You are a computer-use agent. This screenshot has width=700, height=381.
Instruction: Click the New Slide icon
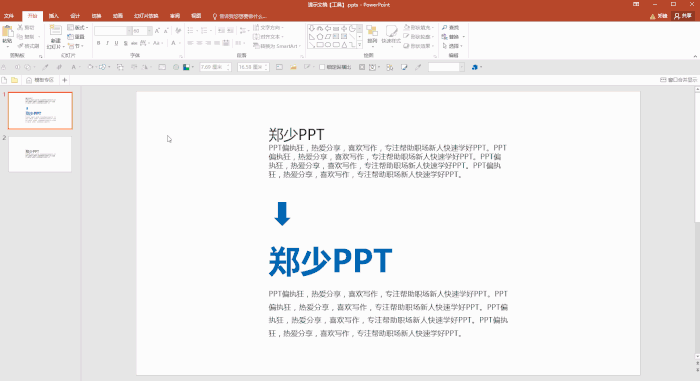[55, 30]
